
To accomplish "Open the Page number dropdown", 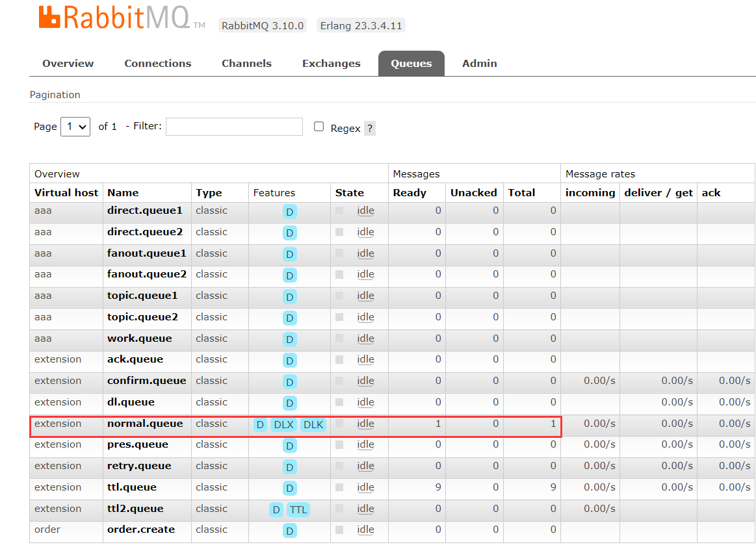I will (x=75, y=127).
